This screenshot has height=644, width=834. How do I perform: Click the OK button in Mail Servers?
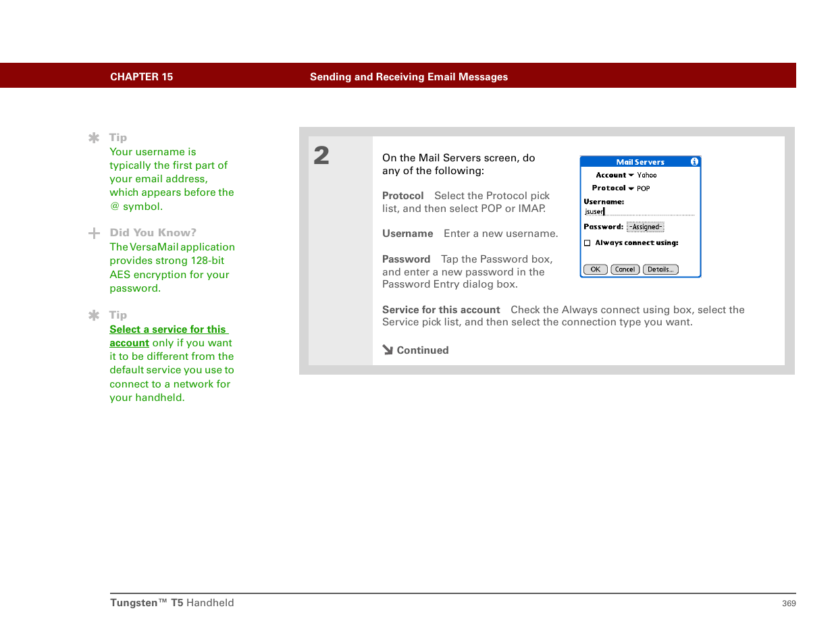596,269
